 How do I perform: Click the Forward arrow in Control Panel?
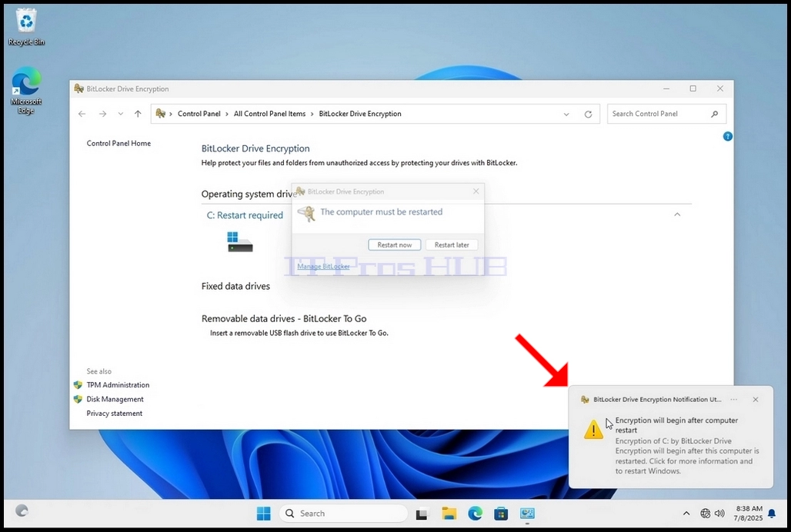pos(102,114)
